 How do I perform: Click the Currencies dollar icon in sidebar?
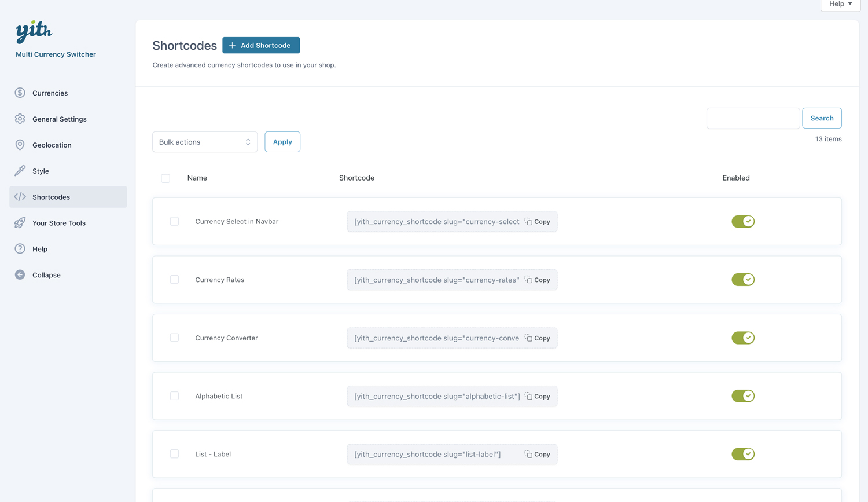click(20, 93)
